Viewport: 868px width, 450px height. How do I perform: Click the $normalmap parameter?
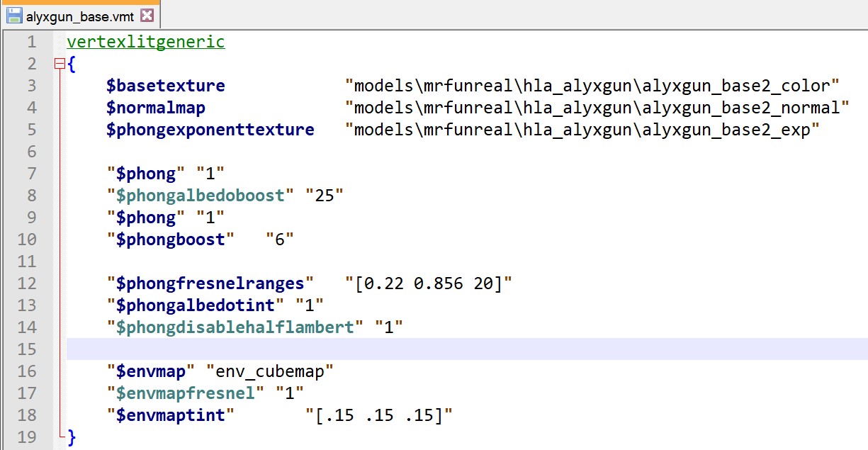156,108
